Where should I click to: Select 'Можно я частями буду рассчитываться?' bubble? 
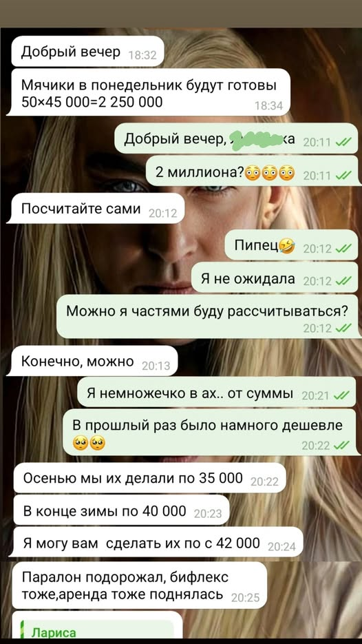pyautogui.click(x=207, y=316)
